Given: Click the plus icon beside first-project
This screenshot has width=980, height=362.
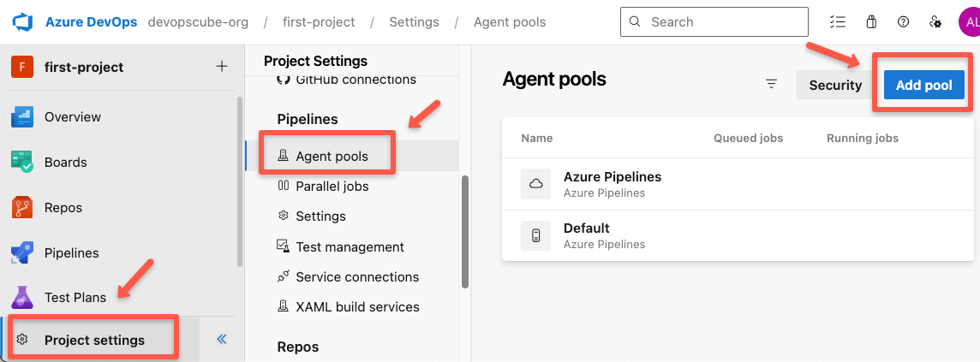Looking at the screenshot, I should pos(221,67).
